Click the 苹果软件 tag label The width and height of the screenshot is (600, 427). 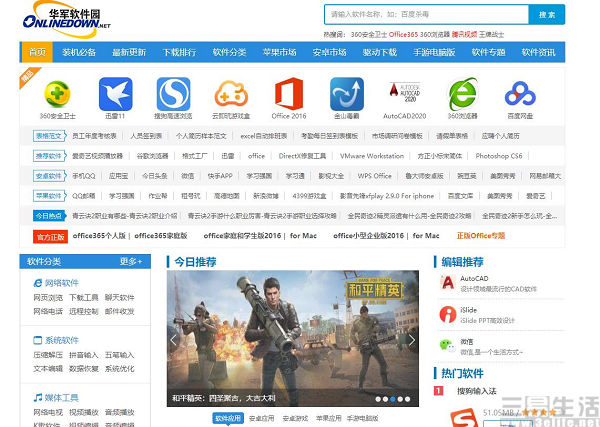[x=49, y=196]
